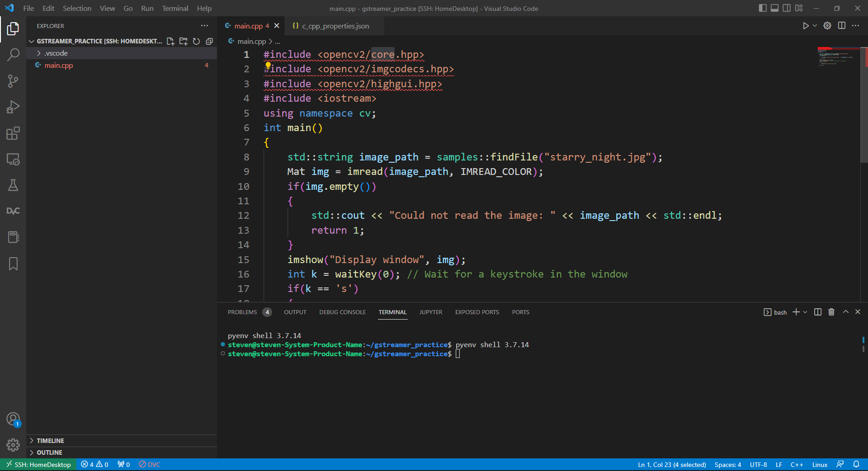Create a new folder in Explorer
This screenshot has width=868, height=471.
point(183,41)
